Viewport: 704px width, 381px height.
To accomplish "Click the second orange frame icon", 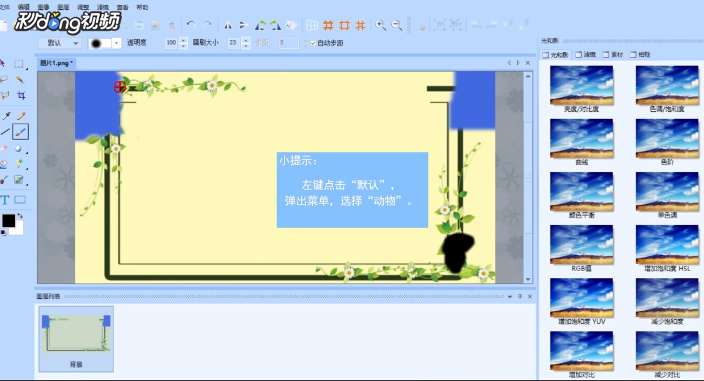I will (344, 25).
